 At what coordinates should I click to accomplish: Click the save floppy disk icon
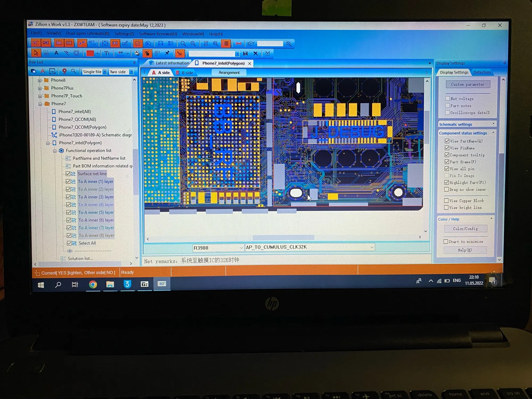[245, 53]
